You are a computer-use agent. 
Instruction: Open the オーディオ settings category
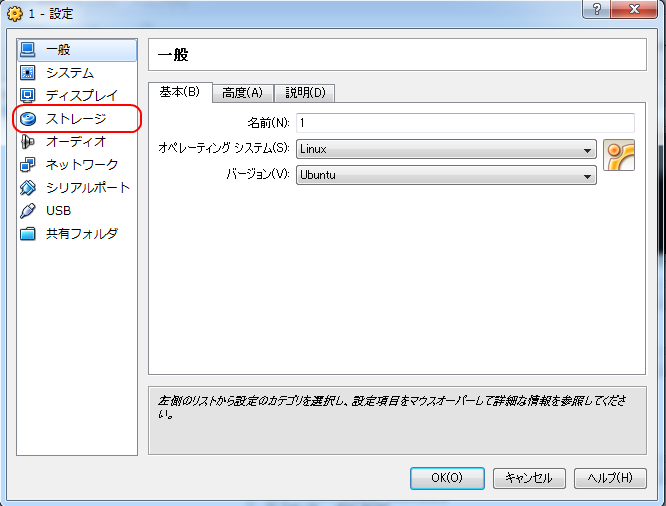click(x=77, y=141)
